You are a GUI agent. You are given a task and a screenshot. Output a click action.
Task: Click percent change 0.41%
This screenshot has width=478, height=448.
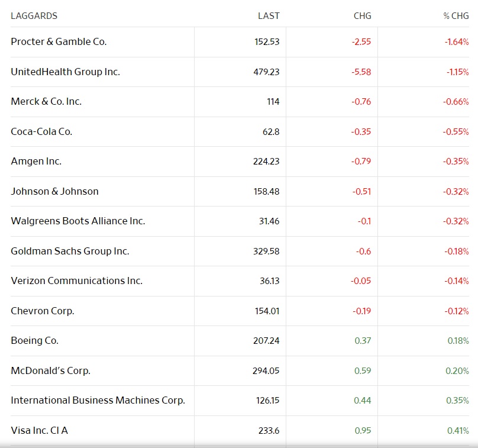coord(458,431)
